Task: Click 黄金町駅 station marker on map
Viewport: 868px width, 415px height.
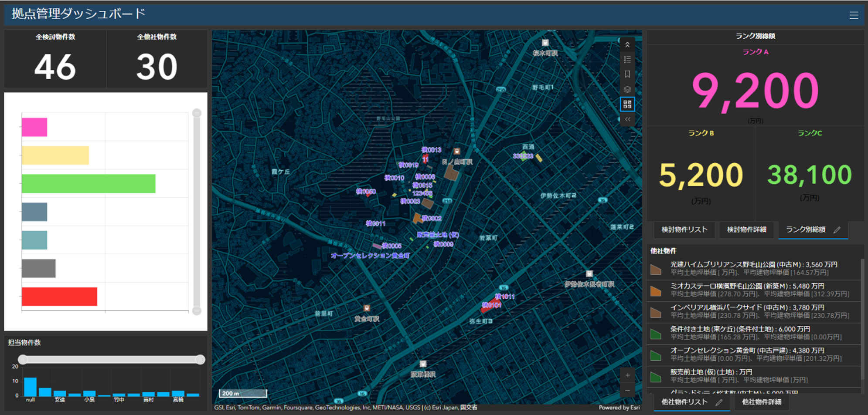Action: point(367,308)
